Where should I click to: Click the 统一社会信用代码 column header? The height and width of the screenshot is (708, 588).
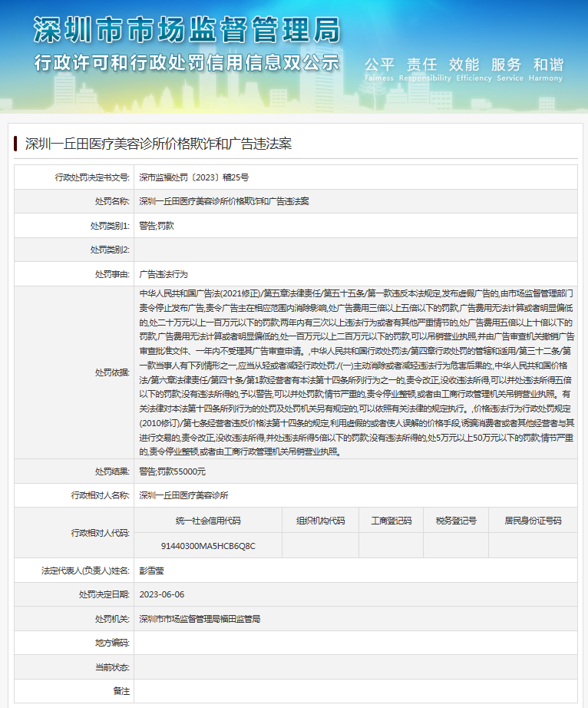(x=208, y=521)
